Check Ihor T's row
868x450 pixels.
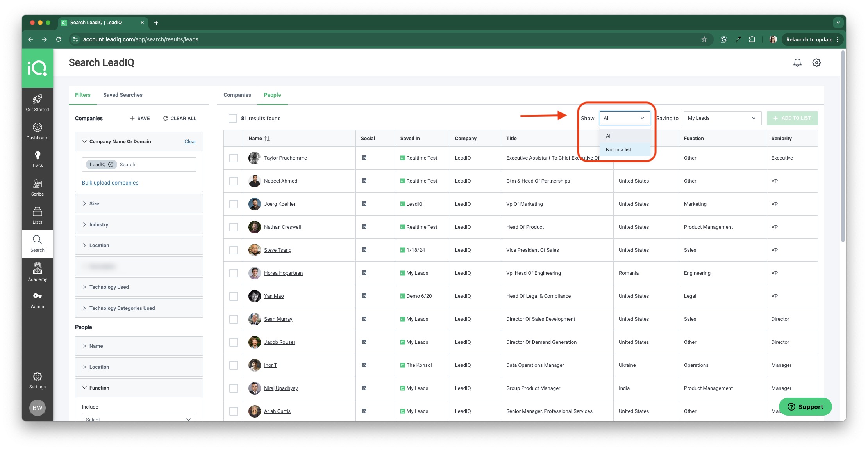click(x=234, y=365)
